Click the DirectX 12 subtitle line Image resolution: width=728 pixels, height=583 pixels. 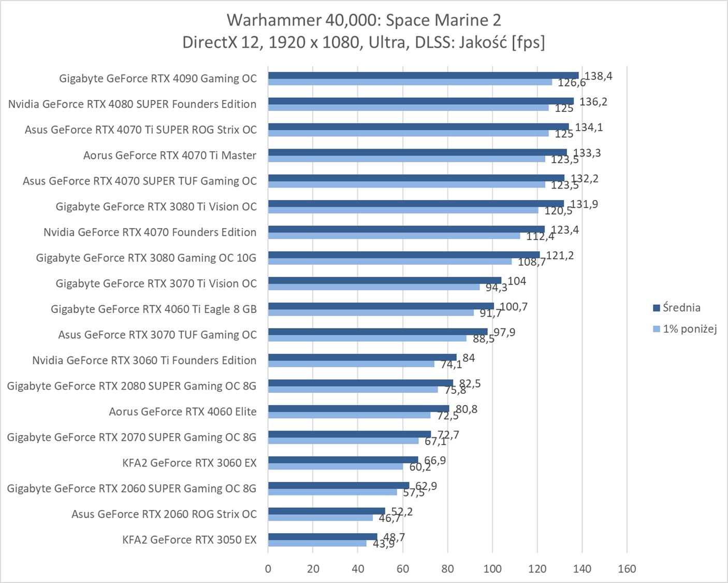pos(363,42)
